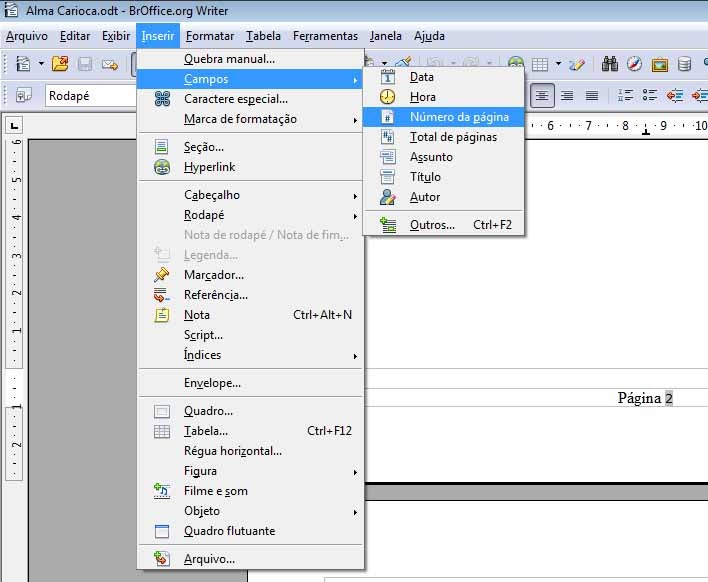Open the Formatar menu
This screenshot has width=708, height=582.
pos(210,36)
